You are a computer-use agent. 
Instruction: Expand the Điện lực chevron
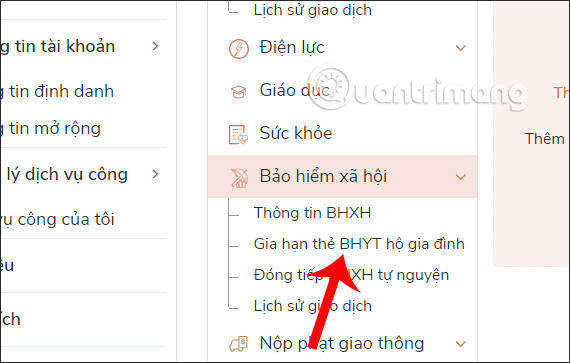[x=461, y=48]
